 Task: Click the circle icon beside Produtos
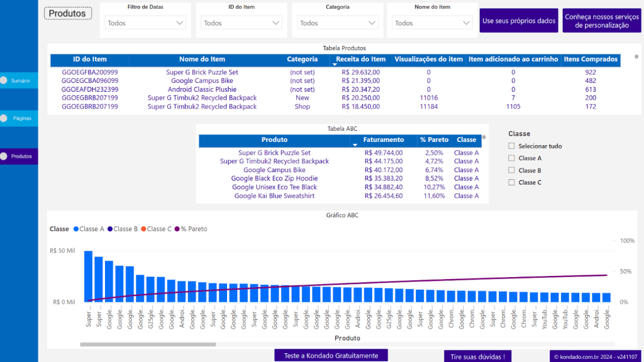(x=3, y=156)
